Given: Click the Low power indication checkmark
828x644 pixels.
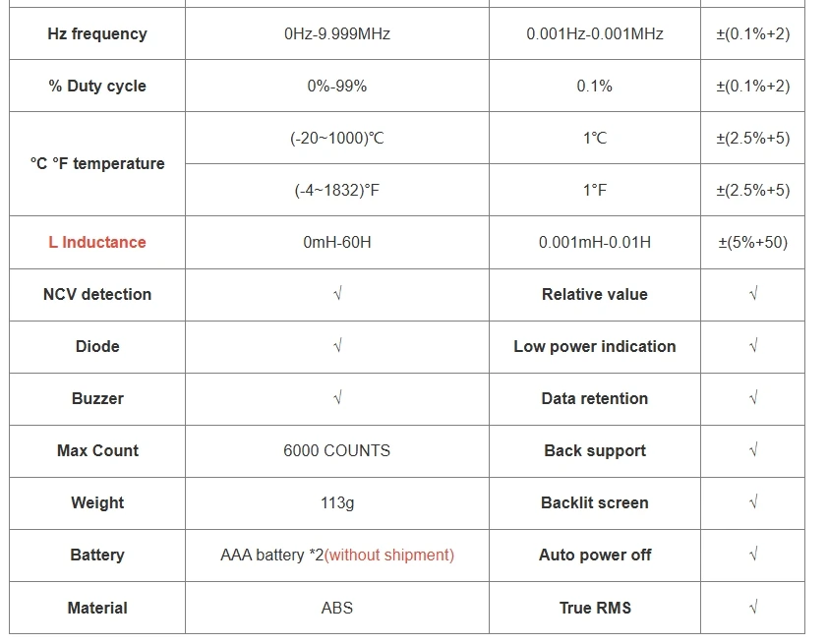Looking at the screenshot, I should pos(753,346).
